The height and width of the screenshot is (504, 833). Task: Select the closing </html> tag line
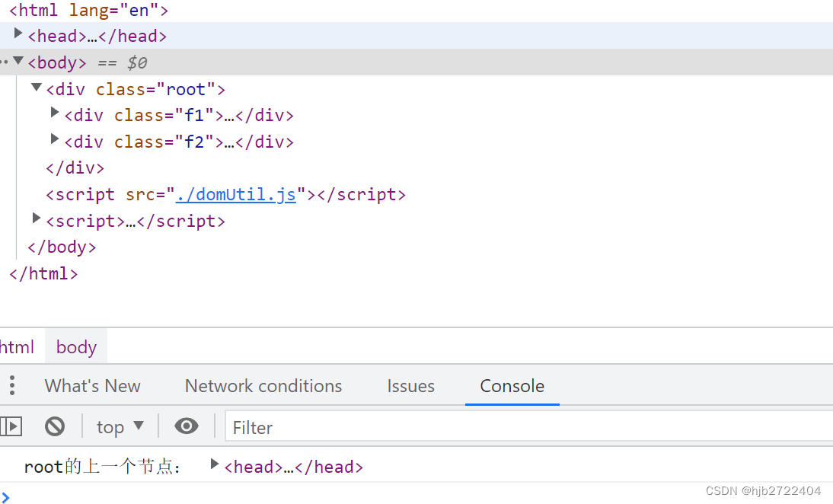(43, 274)
